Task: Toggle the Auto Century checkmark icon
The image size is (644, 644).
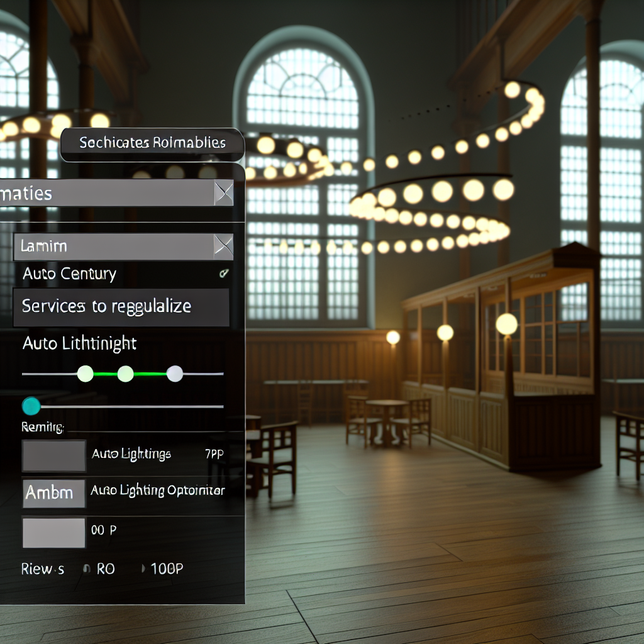Action: coord(223,274)
